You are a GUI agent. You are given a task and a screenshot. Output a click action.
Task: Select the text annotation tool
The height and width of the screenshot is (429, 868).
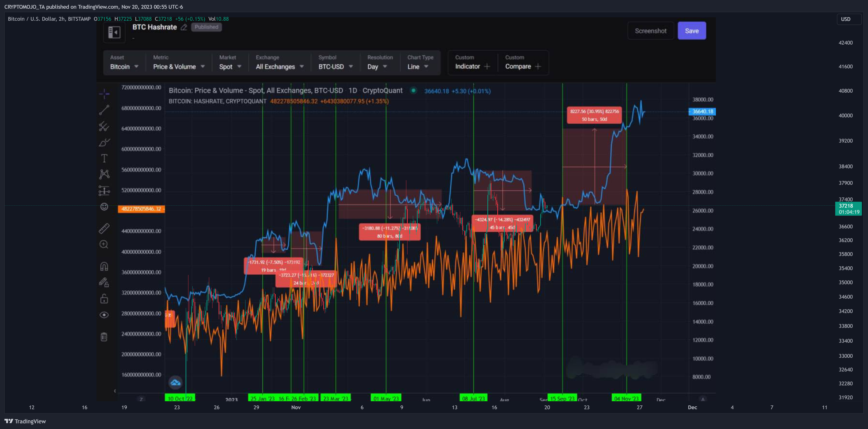point(104,158)
